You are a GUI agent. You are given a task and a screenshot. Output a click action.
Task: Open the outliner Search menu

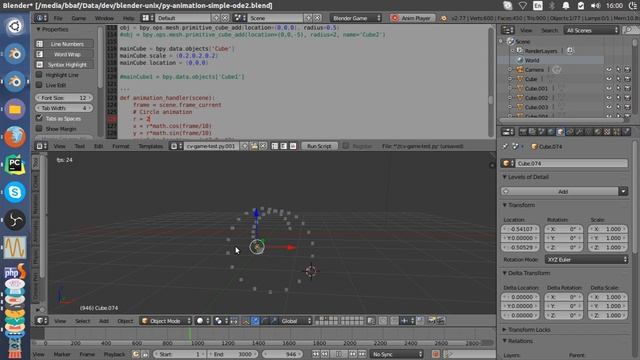(x=549, y=31)
